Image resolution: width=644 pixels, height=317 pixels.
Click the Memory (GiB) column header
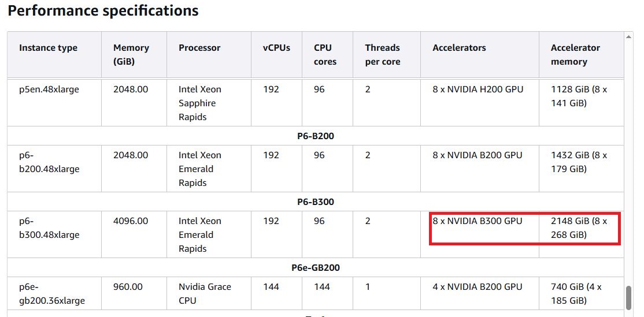[131, 55]
